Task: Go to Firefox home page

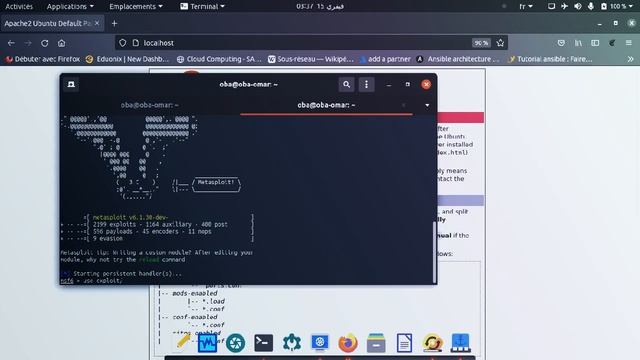Action: [61, 43]
